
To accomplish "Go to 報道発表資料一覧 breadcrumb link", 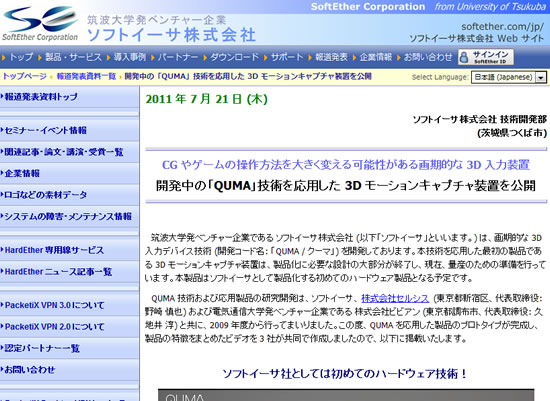I will tap(86, 76).
